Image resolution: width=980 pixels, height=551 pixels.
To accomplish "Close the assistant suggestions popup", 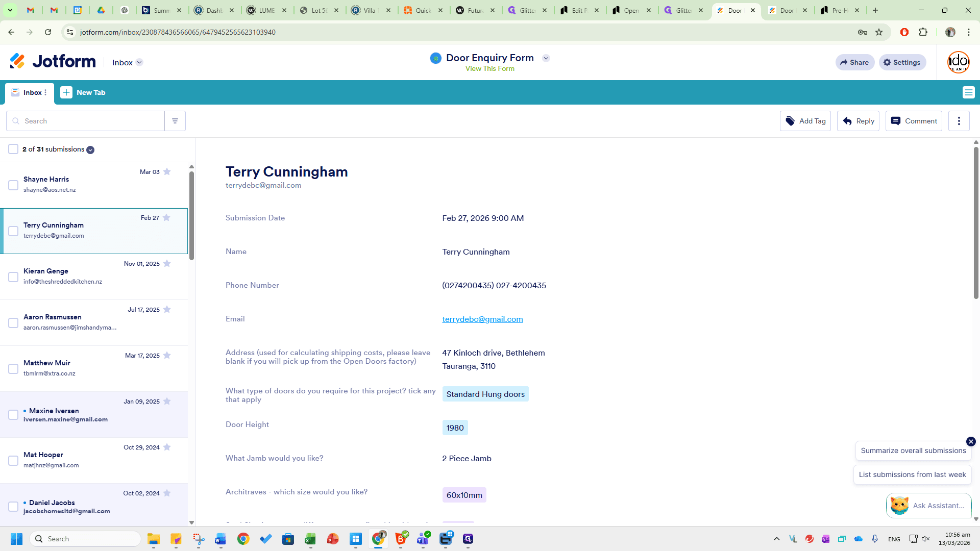I will (x=971, y=441).
